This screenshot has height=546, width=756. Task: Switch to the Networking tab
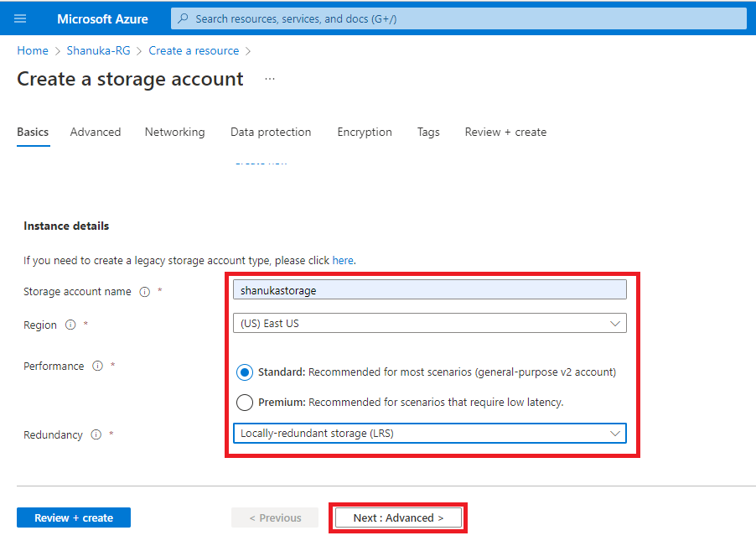click(174, 133)
